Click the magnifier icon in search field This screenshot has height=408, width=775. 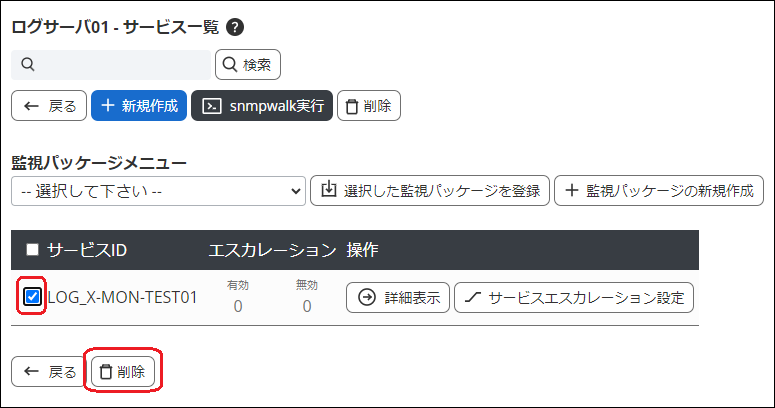click(27, 65)
